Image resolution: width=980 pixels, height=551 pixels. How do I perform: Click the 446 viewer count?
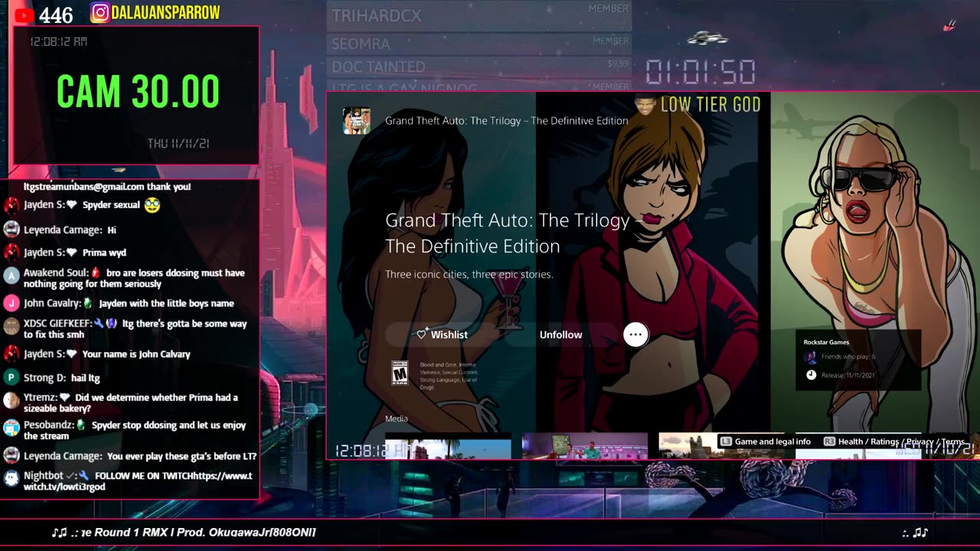point(56,15)
